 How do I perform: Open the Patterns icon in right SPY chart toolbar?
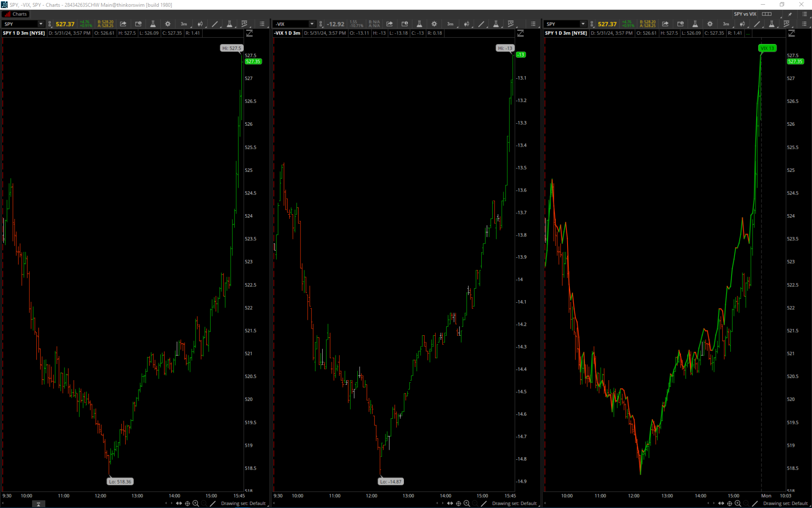(786, 24)
